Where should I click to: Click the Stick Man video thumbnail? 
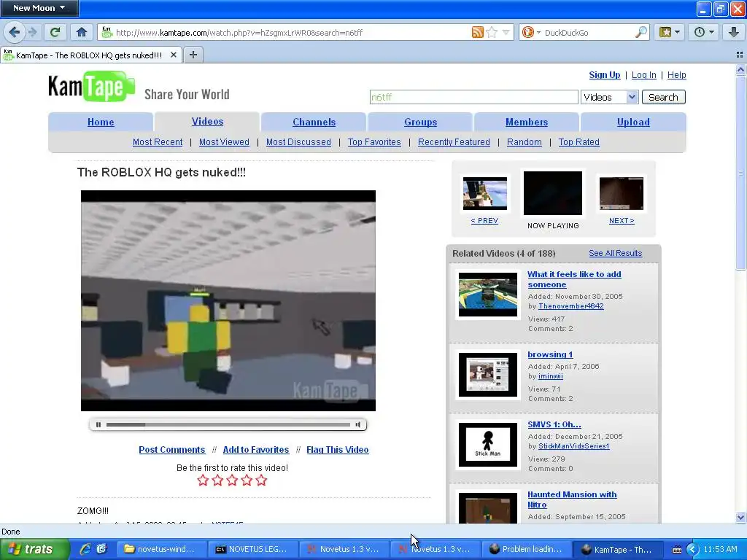click(487, 445)
